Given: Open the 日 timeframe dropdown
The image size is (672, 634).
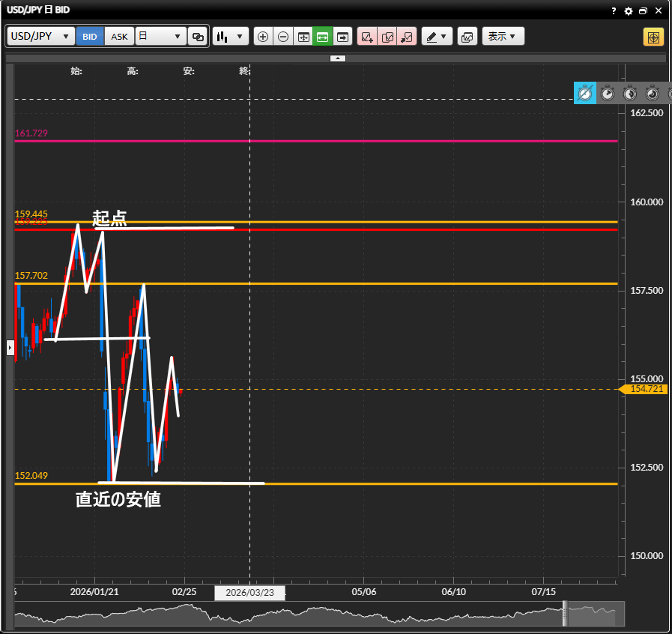Looking at the screenshot, I should (x=160, y=37).
